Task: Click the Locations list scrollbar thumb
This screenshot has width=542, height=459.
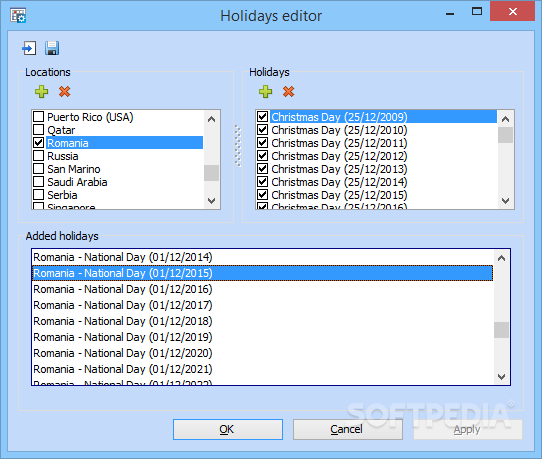Action: click(x=212, y=173)
